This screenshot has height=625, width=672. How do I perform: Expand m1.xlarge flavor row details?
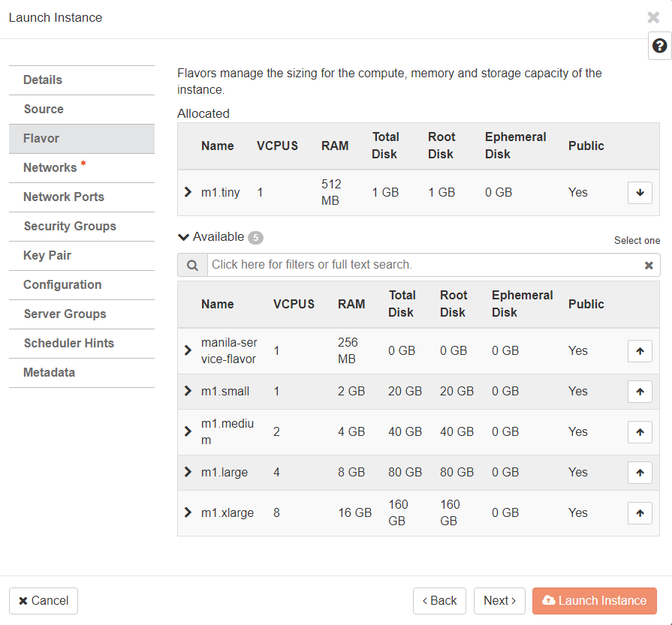[188, 512]
